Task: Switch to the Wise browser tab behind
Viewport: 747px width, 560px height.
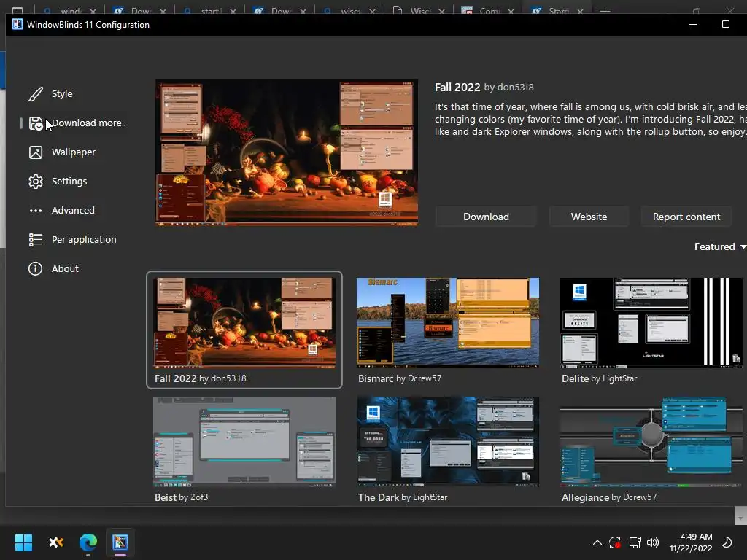Action: 419,10
